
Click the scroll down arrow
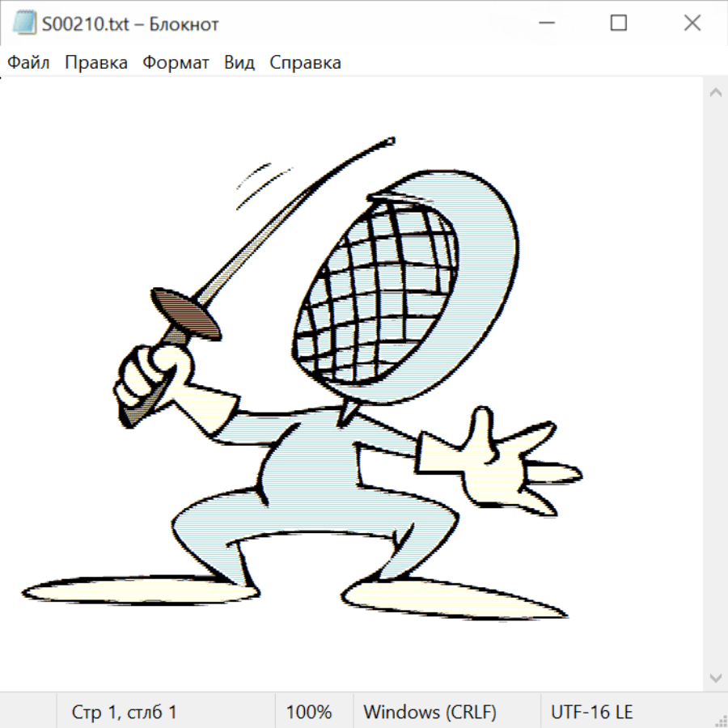715,677
